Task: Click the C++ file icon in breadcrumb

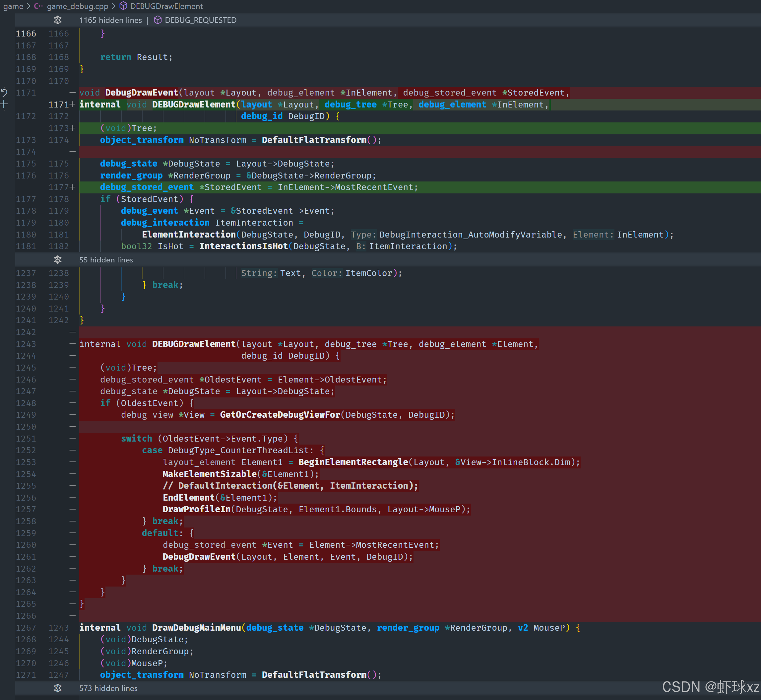Action: click(x=38, y=6)
